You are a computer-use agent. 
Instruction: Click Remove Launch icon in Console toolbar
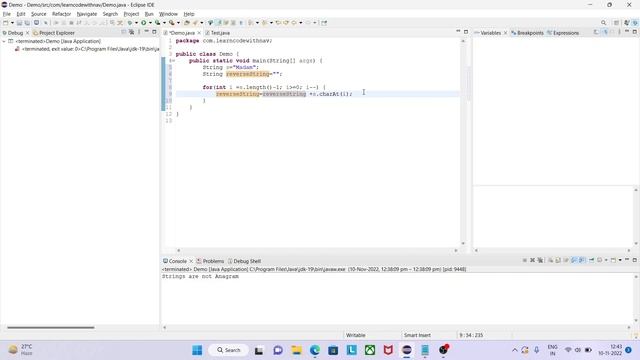pos(532,260)
